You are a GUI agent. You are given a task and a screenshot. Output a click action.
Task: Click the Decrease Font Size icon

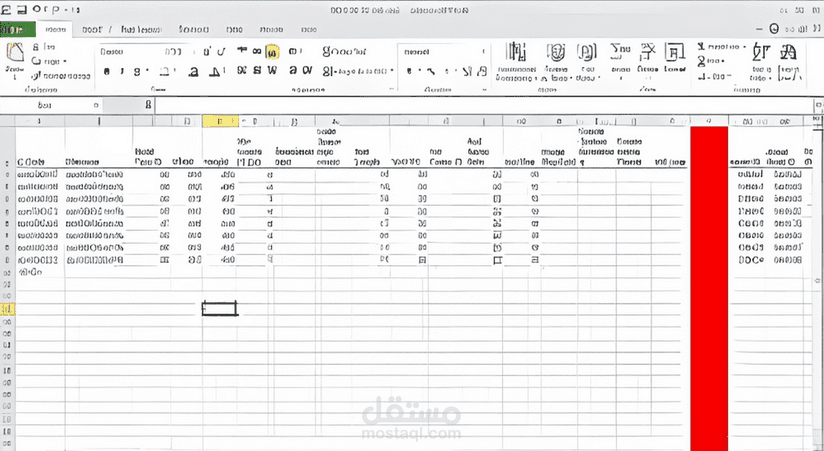[x=221, y=52]
